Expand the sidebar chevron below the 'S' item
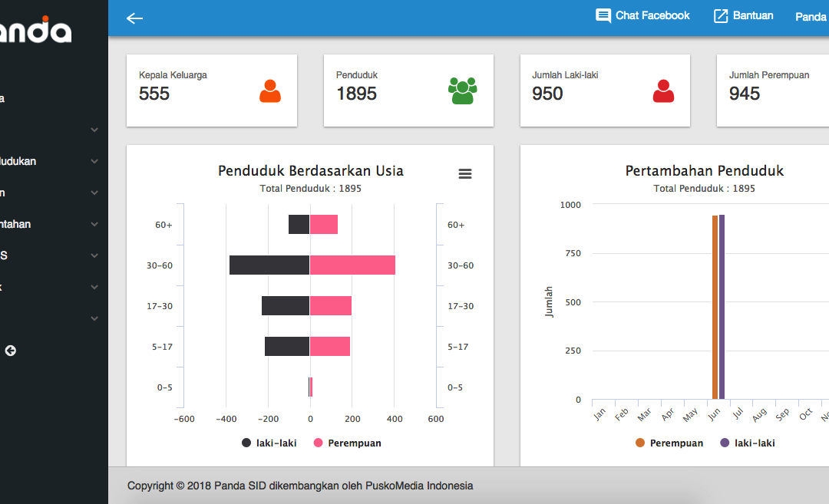Image resolution: width=829 pixels, height=504 pixels. (x=94, y=288)
